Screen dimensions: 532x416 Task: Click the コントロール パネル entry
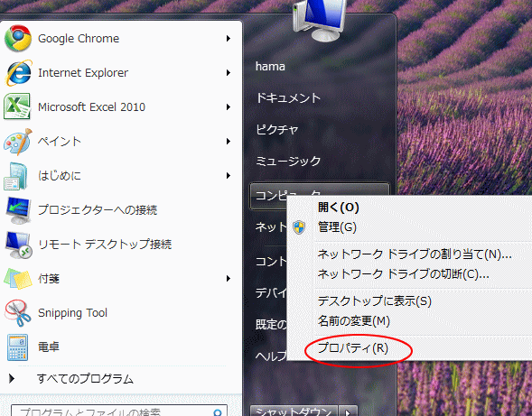[x=271, y=261]
